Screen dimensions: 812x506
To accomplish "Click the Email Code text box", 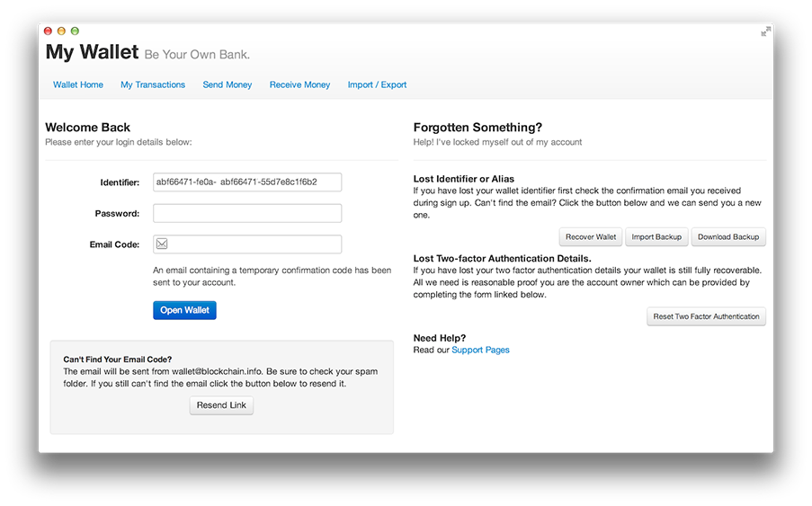I will (247, 244).
